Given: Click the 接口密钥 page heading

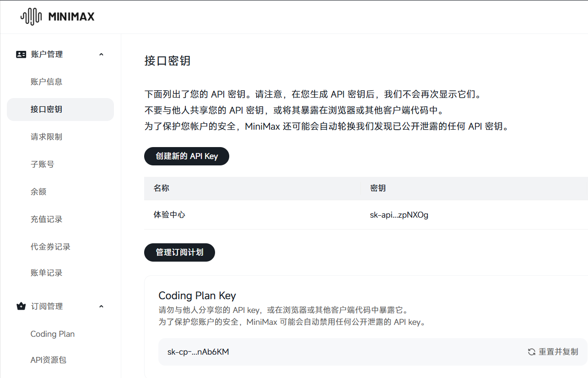Looking at the screenshot, I should tap(167, 61).
